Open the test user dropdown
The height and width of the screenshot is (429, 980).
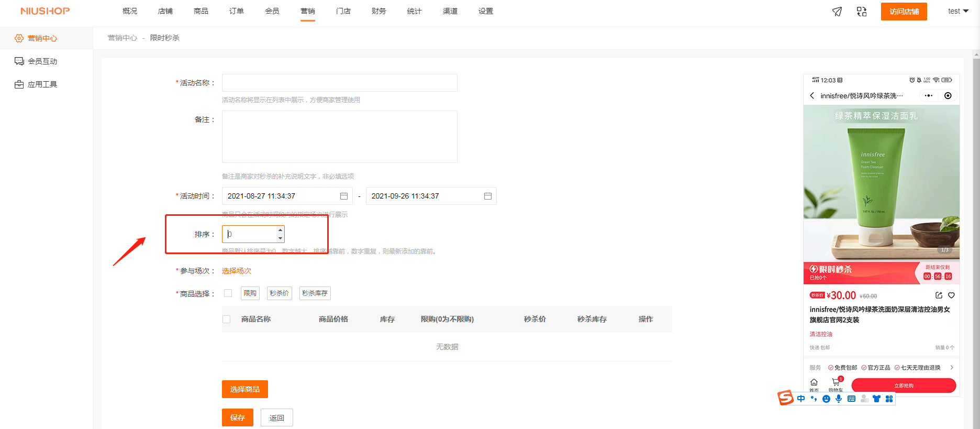click(958, 11)
